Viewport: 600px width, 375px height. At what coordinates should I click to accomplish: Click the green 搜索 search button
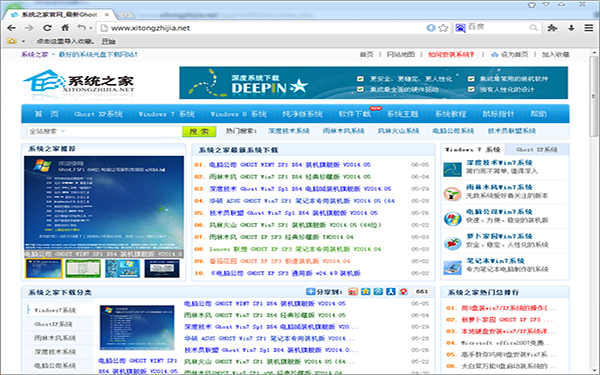click(199, 131)
